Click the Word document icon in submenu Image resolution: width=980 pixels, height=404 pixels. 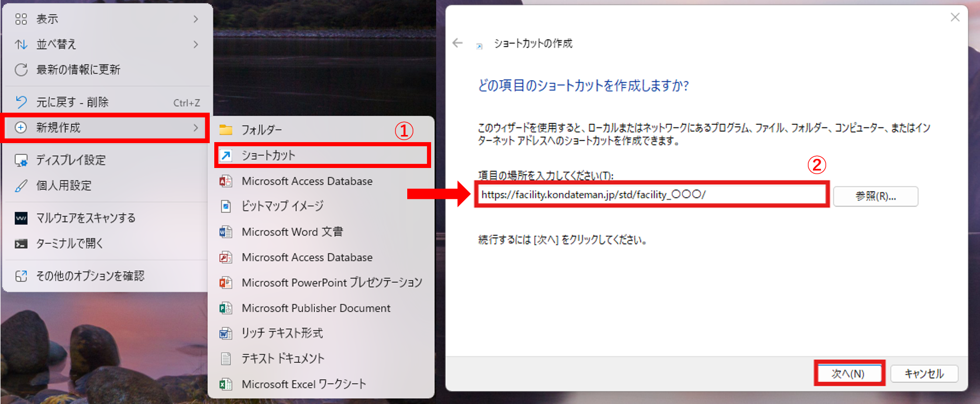pos(226,232)
